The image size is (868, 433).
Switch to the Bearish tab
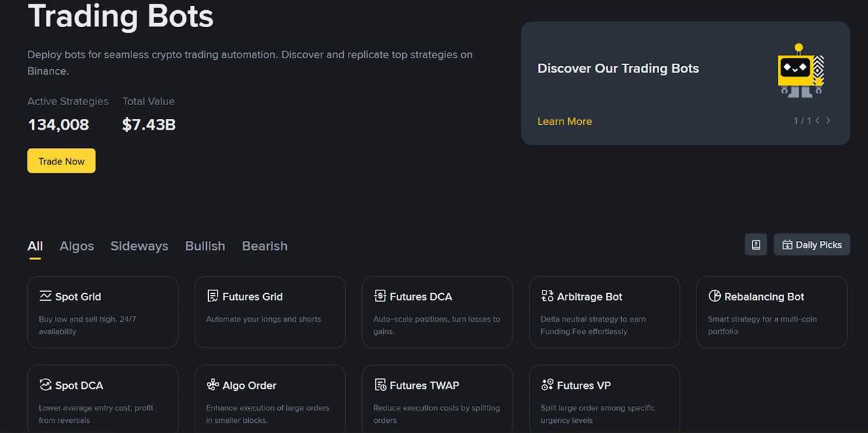(x=264, y=246)
